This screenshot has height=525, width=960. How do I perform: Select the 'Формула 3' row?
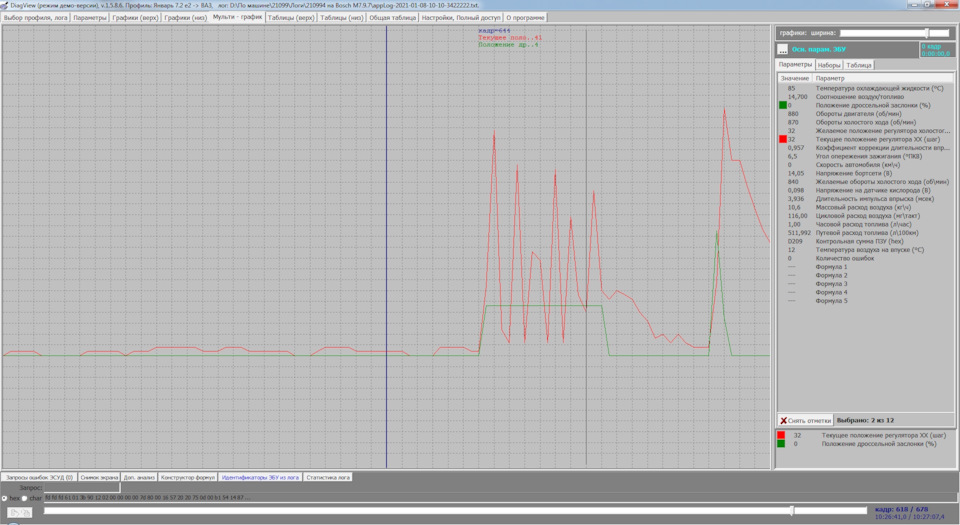[866, 284]
